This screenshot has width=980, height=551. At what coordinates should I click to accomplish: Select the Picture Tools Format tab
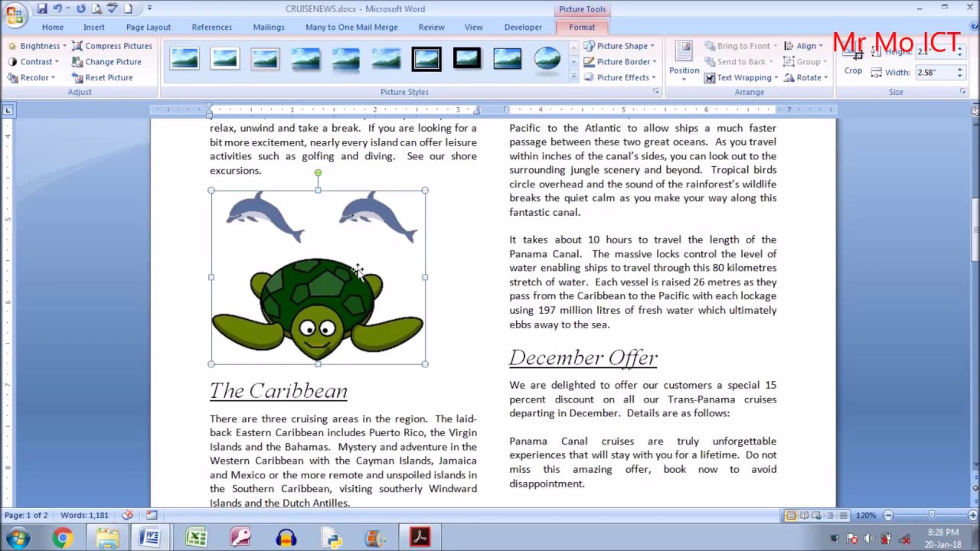(x=582, y=27)
